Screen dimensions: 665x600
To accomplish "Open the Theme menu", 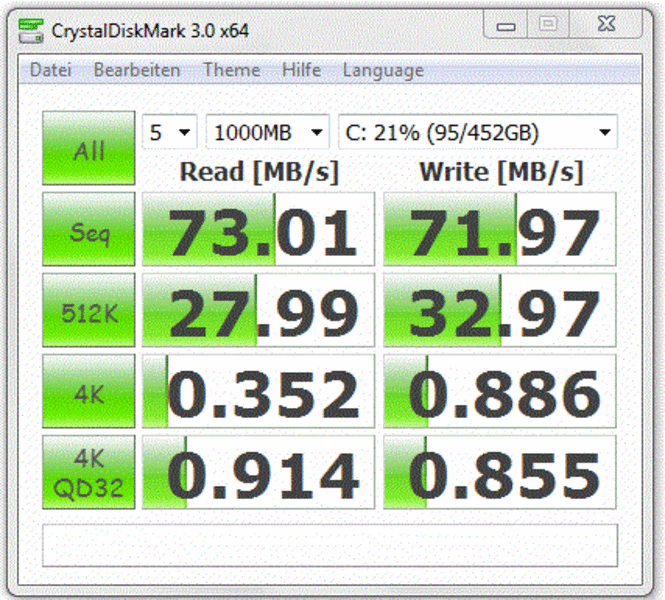I will (231, 70).
